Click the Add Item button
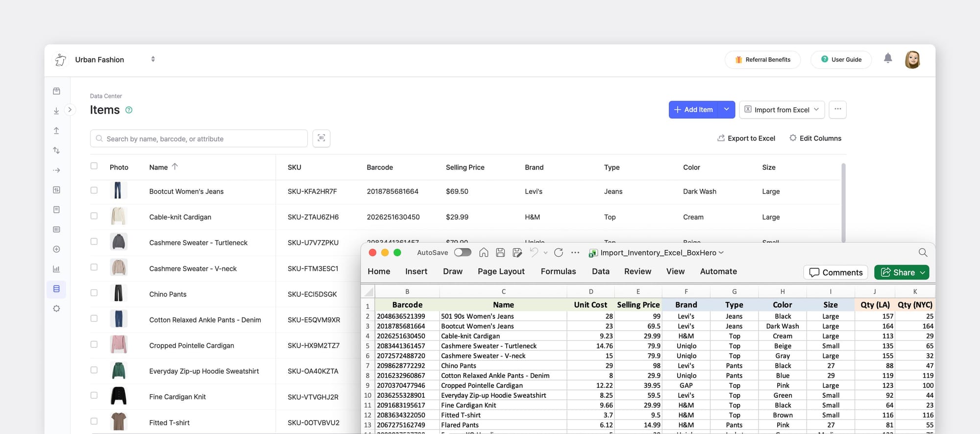Viewport: 980px width, 434px height. tap(693, 110)
